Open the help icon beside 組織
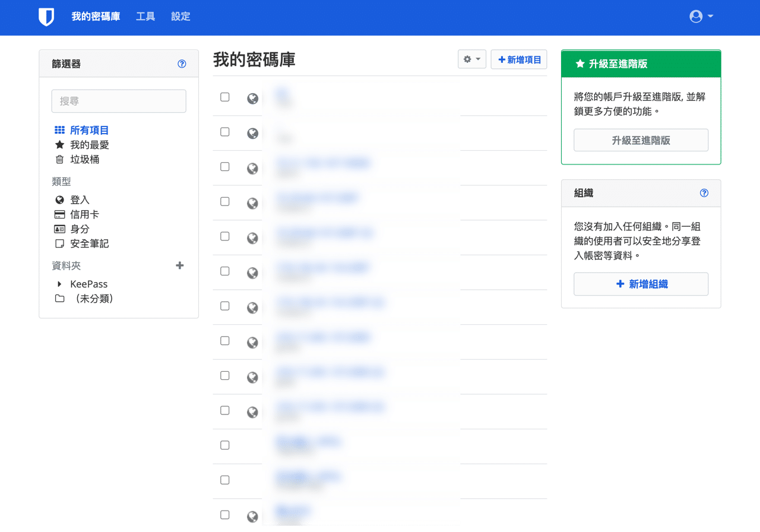This screenshot has height=532, width=760. [x=704, y=193]
